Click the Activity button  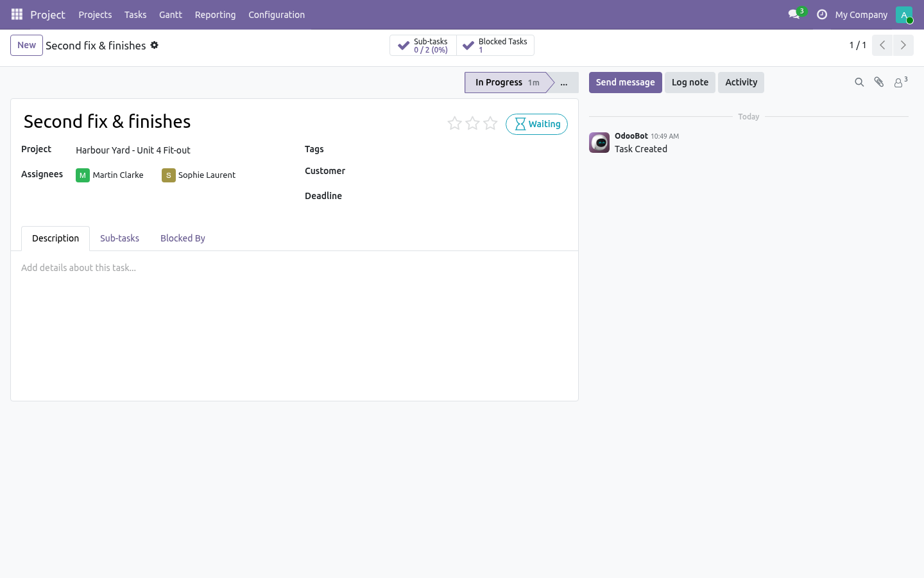(x=741, y=82)
